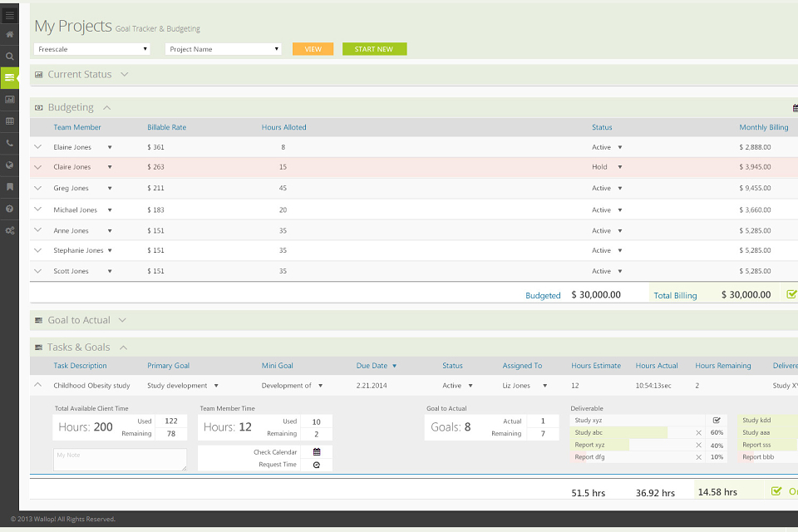This screenshot has width=798, height=532.
Task: Click the Request Time clock icon
Action: point(317,465)
